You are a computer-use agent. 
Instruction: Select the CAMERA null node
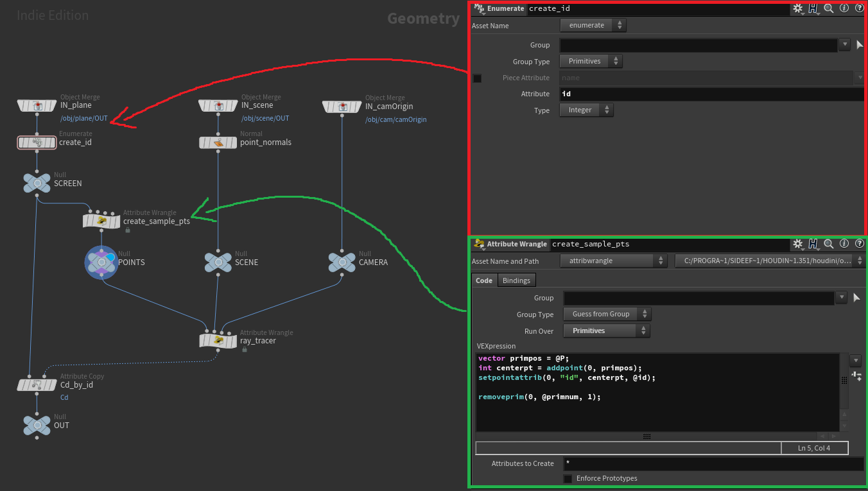click(342, 262)
